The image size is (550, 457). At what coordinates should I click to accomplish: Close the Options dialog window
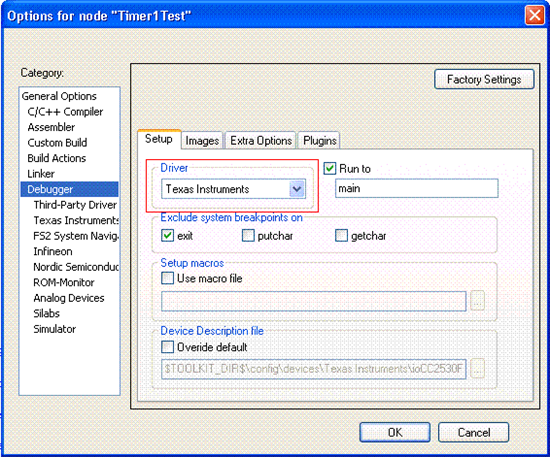pyautogui.click(x=535, y=15)
